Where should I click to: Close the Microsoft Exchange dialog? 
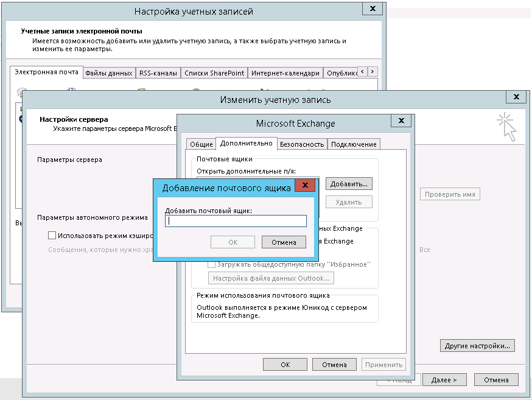click(401, 121)
